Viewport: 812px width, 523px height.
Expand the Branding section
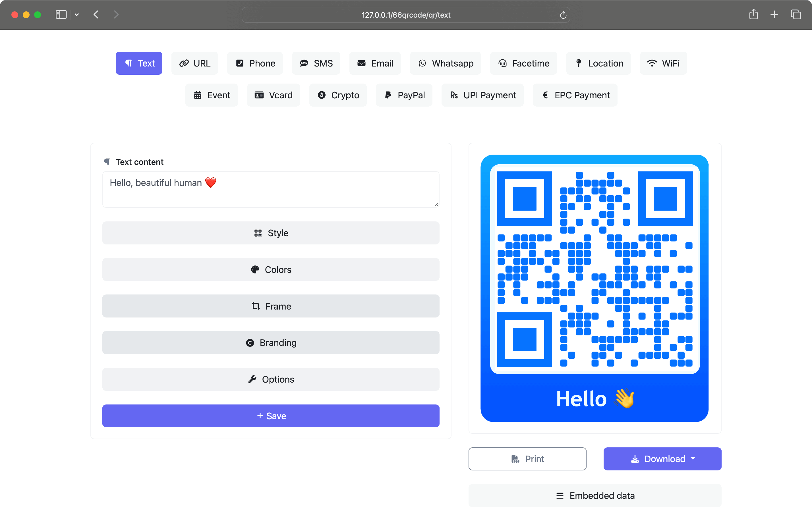(271, 343)
